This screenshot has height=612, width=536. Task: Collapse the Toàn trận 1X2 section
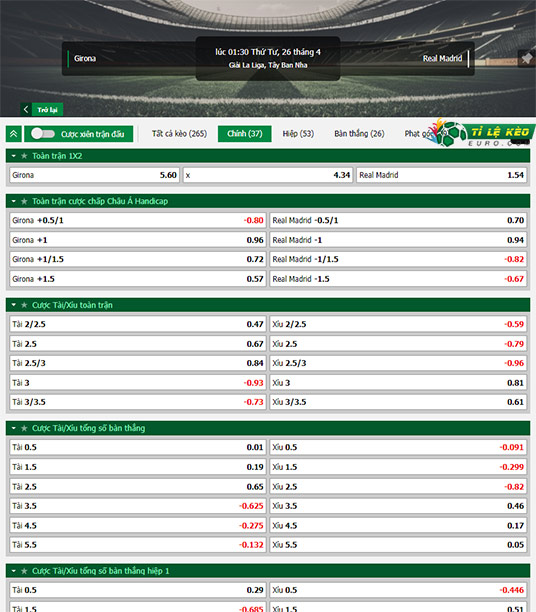click(x=14, y=156)
